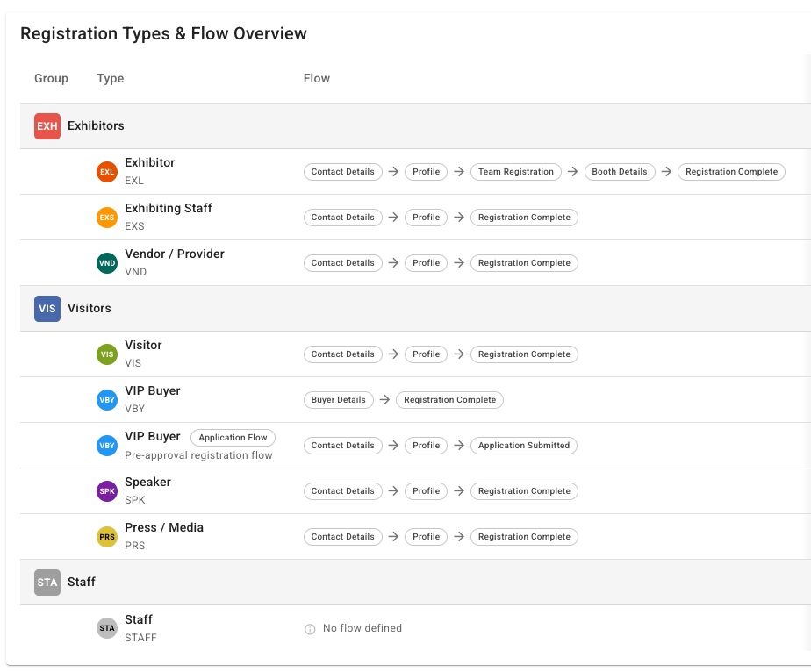Open Contact Details for Vendor / Provider
The width and height of the screenshot is (811, 672).
[x=343, y=262]
